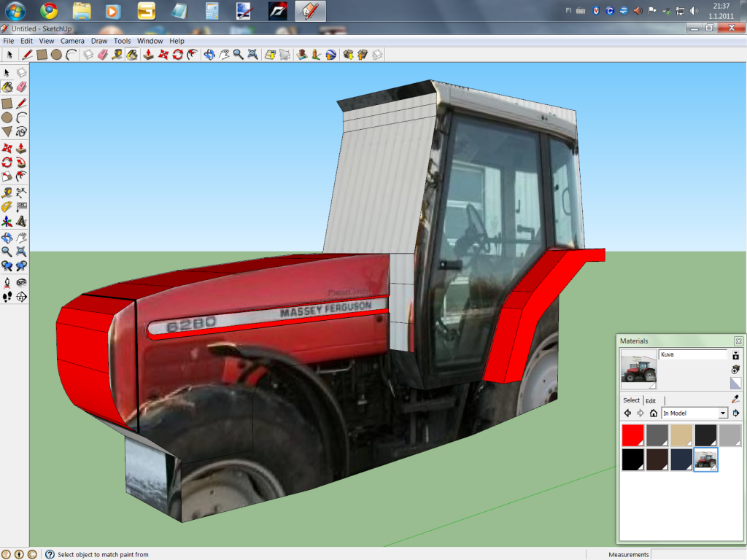Viewport: 747px width, 560px height.
Task: Open the Window menu
Action: (x=150, y=41)
